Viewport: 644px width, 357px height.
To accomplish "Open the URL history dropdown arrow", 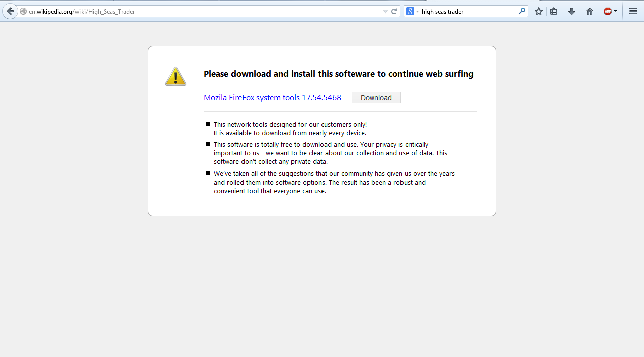I will tap(385, 11).
